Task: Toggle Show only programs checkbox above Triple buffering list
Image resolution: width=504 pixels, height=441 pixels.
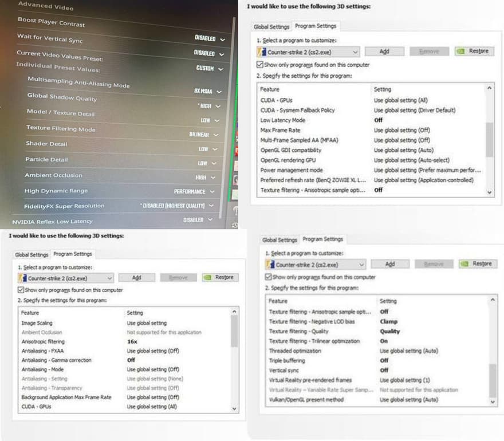Action: [x=269, y=277]
